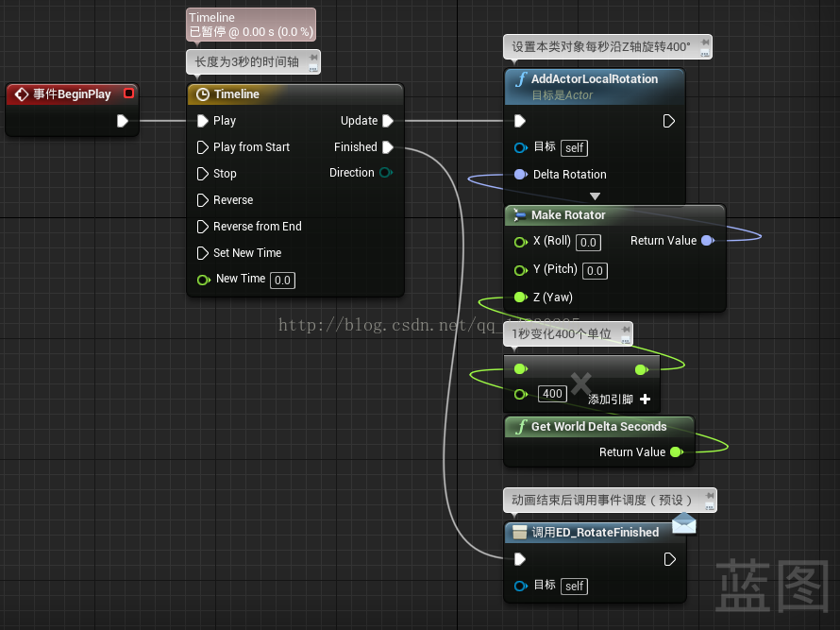Click the 添加引脚 plus icon to add a pin
The image size is (840, 630).
[645, 400]
